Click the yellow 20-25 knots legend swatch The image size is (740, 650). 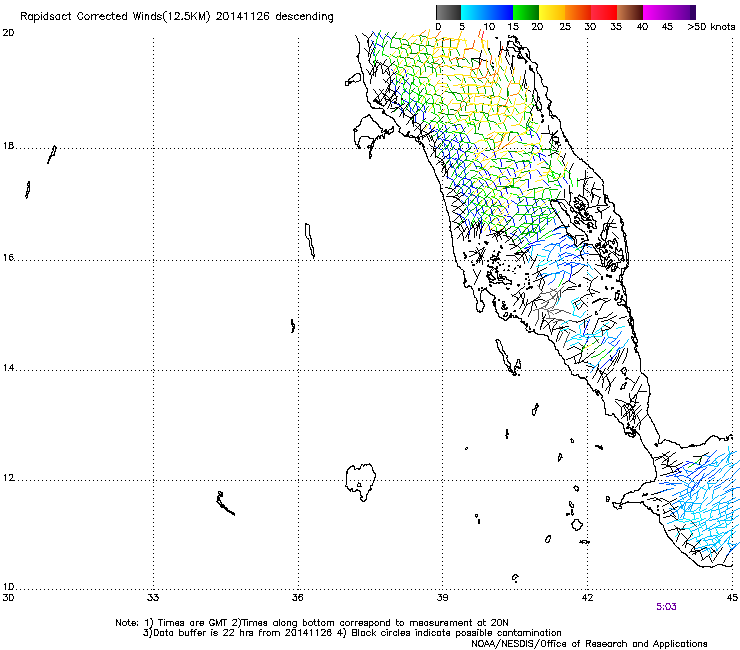click(552, 12)
